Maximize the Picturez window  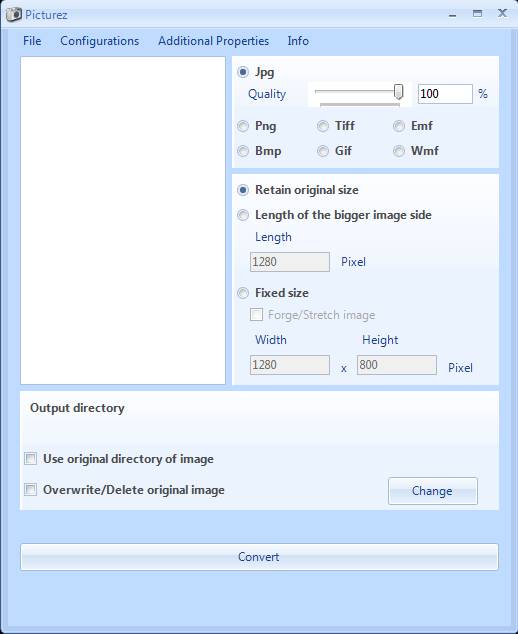click(x=478, y=14)
